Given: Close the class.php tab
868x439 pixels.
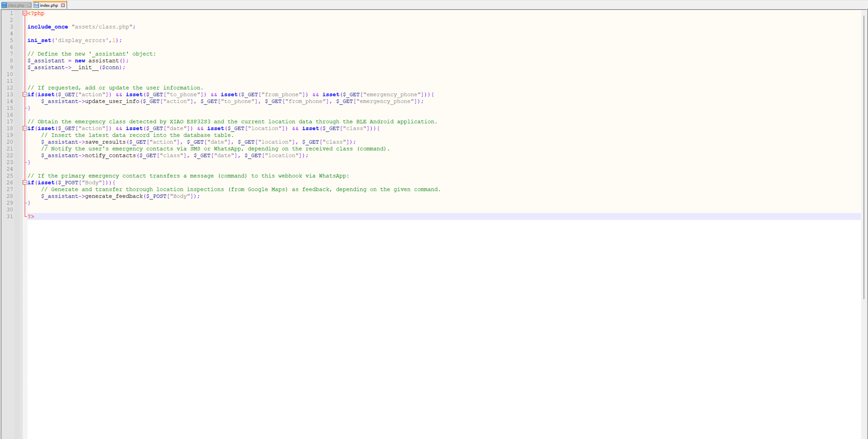Looking at the screenshot, I should tap(29, 5).
